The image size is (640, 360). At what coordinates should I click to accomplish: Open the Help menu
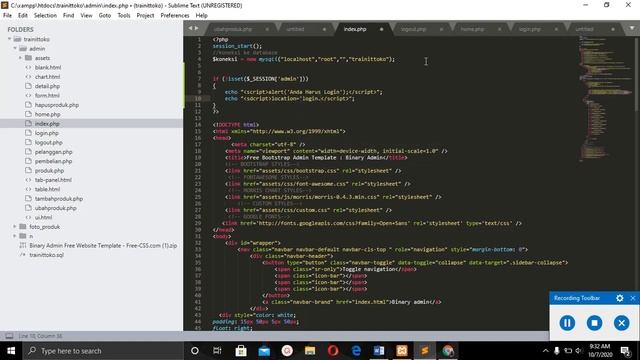click(x=202, y=15)
